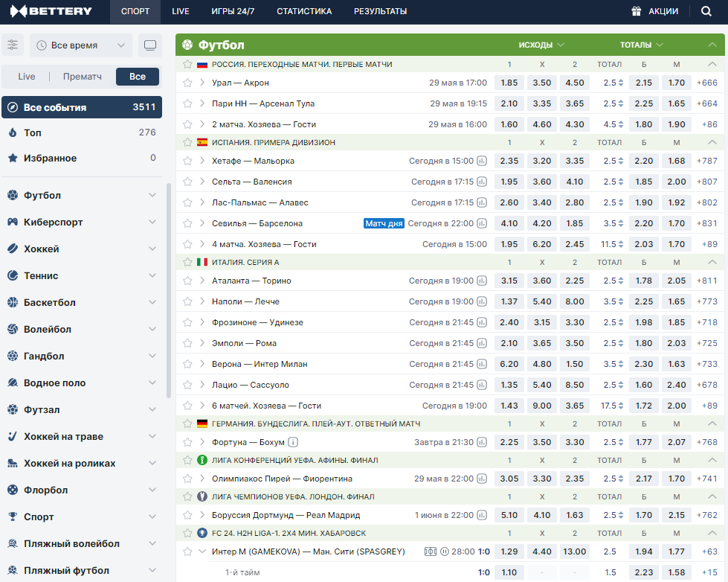Image resolution: width=728 pixels, height=582 pixels.
Task: Open the Акции promotions link
Action: [x=663, y=11]
